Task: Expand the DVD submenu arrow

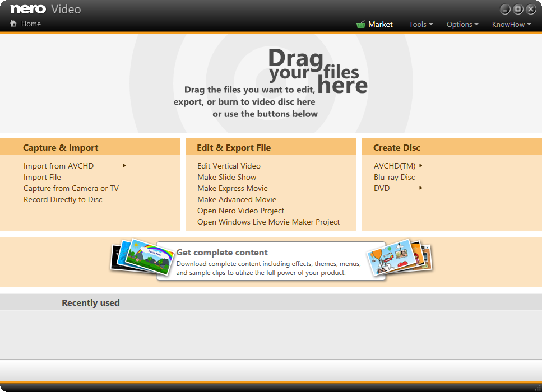Action: click(421, 188)
